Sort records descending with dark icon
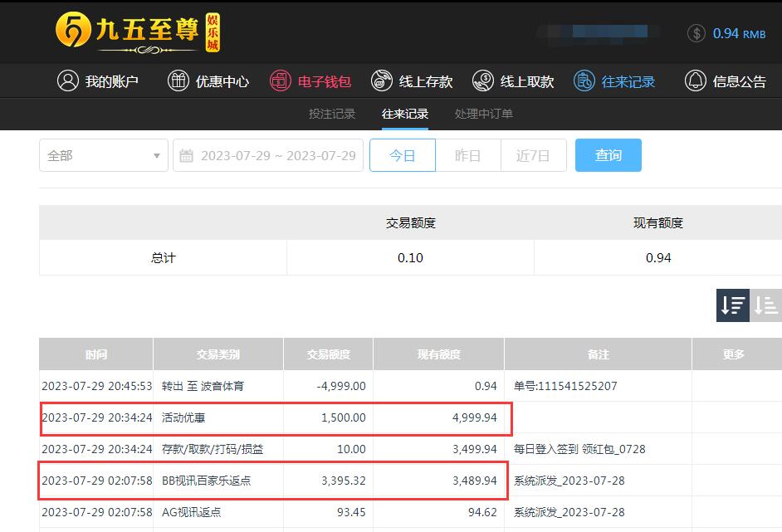The image size is (782, 532). click(733, 305)
